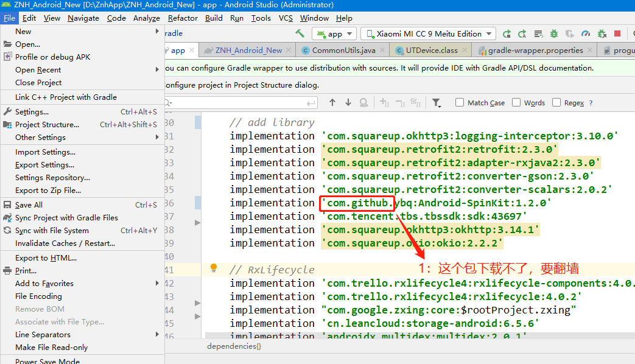
Task: Toggle fold arrow at line 45
Action: coord(197,317)
